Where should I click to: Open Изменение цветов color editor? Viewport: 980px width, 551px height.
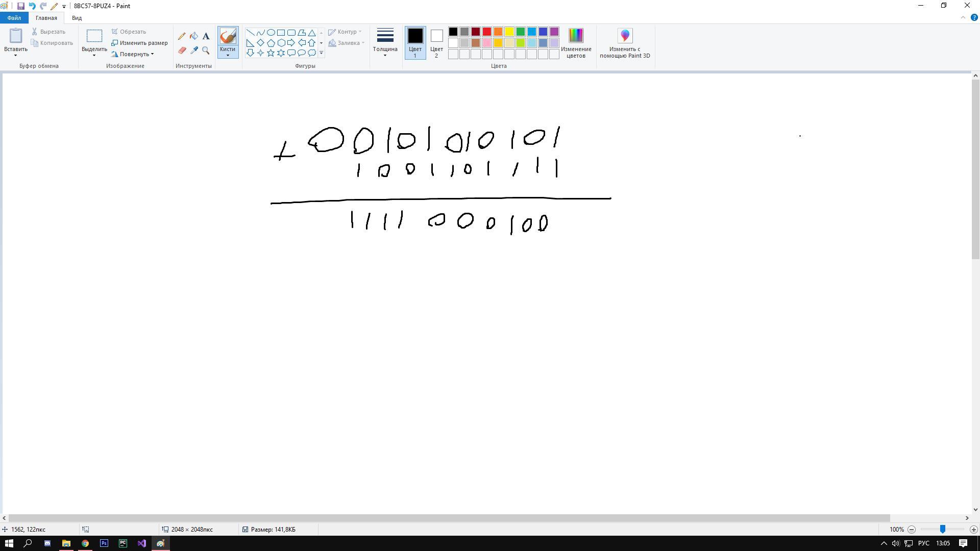click(x=576, y=43)
